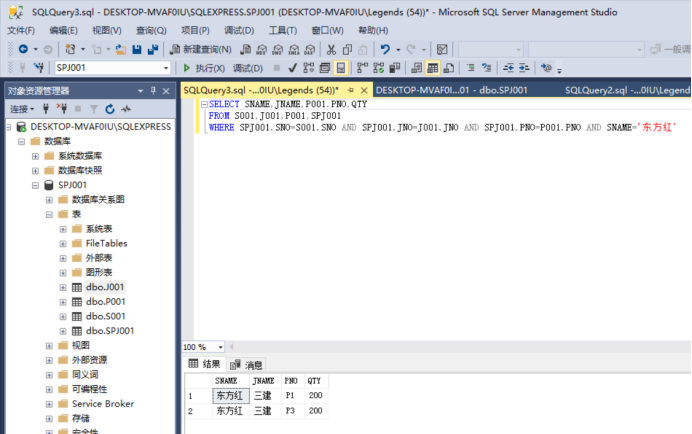The width and height of the screenshot is (692, 434).
Task: Click the Change Connection icon beside database box
Action: 39,68
